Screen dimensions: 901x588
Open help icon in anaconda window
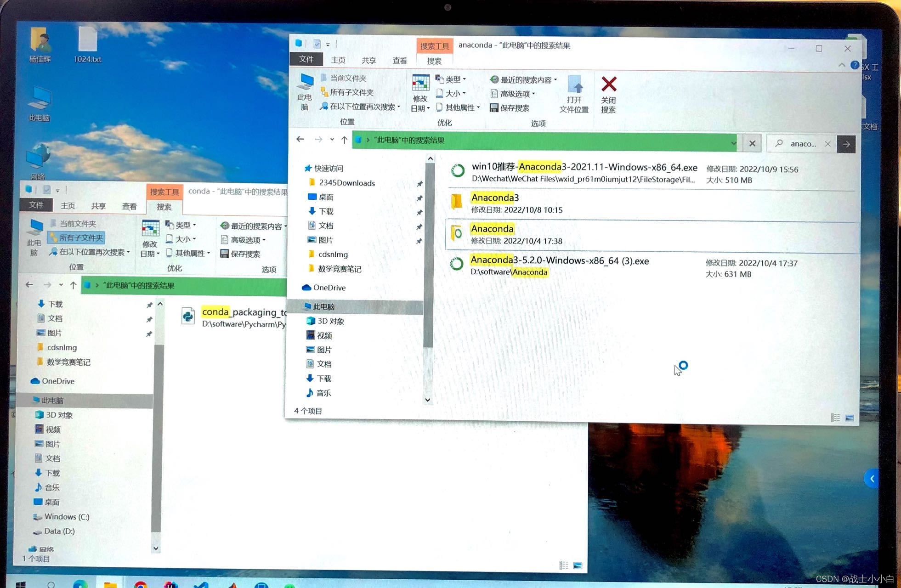854,65
